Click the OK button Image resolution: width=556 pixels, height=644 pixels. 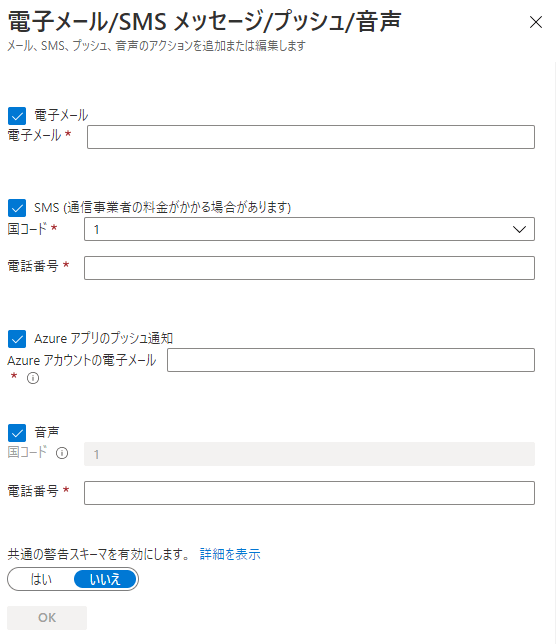(x=47, y=618)
